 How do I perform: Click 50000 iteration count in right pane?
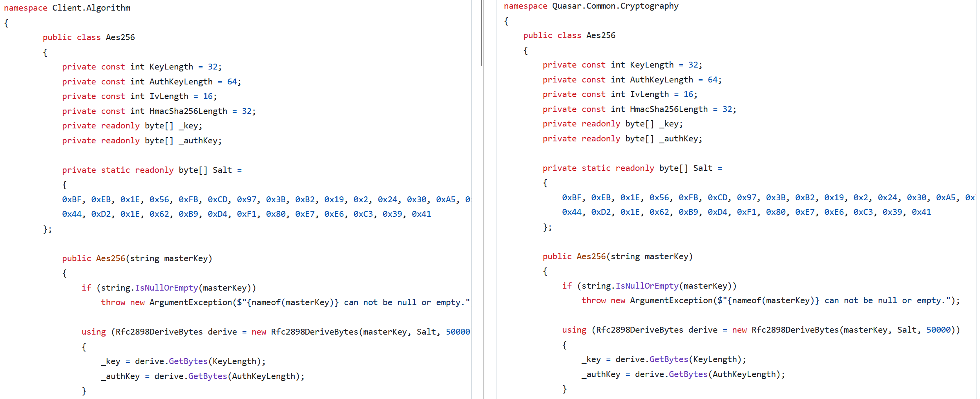click(938, 330)
